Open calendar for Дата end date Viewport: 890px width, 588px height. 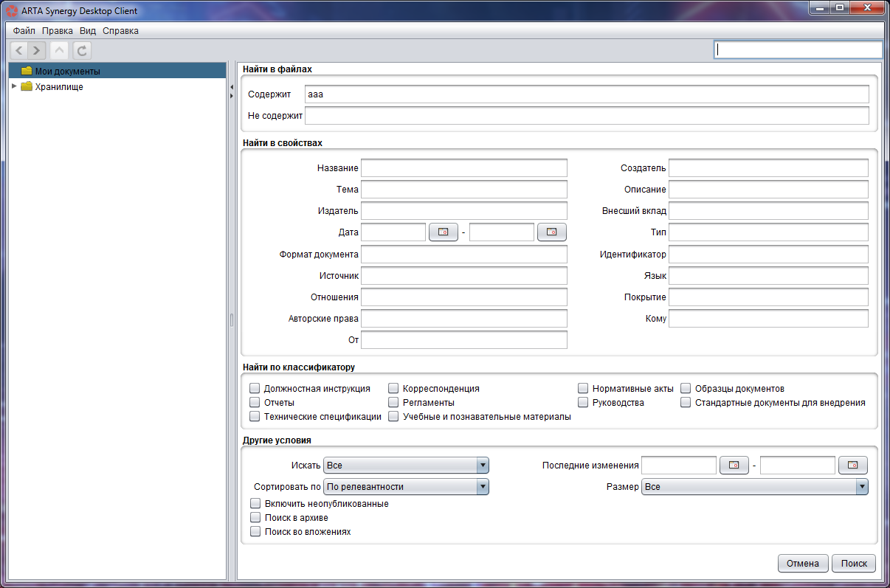tap(552, 232)
